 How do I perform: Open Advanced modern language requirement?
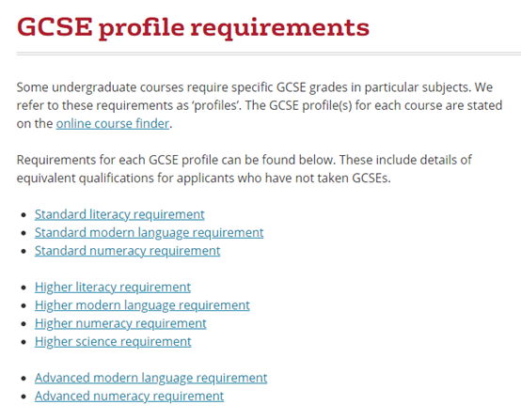(150, 378)
